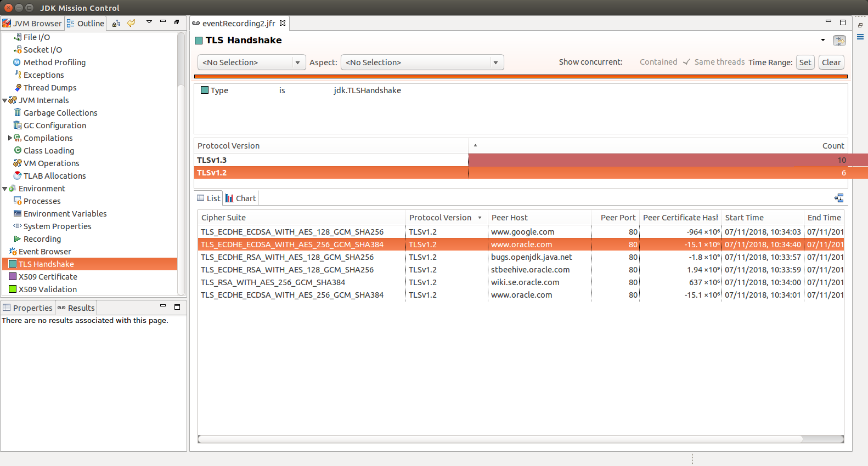868x466 pixels.
Task: Open the File I/O page
Action: (x=36, y=37)
